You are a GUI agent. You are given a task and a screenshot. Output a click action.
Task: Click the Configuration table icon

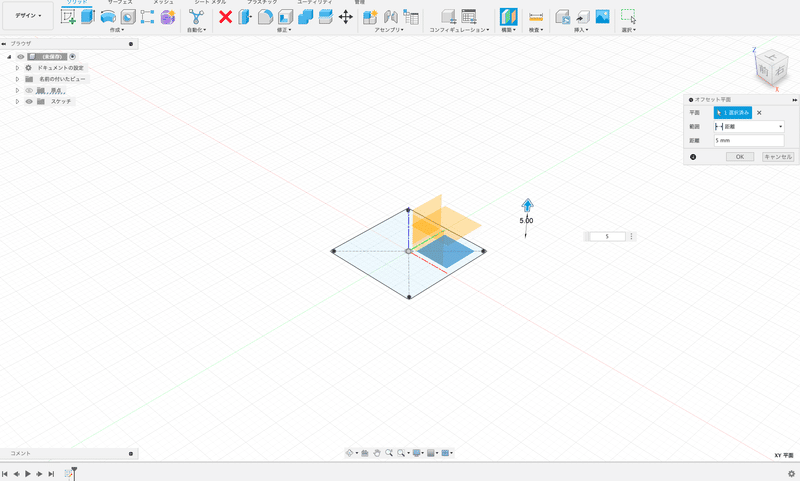click(469, 17)
